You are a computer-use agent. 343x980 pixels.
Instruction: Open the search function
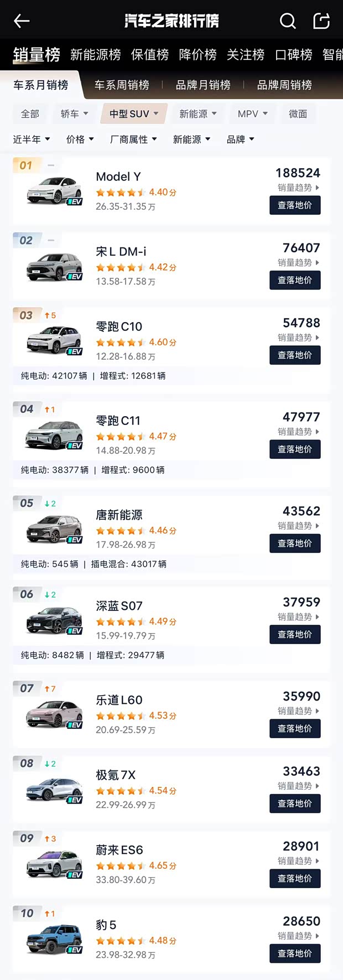(x=288, y=20)
